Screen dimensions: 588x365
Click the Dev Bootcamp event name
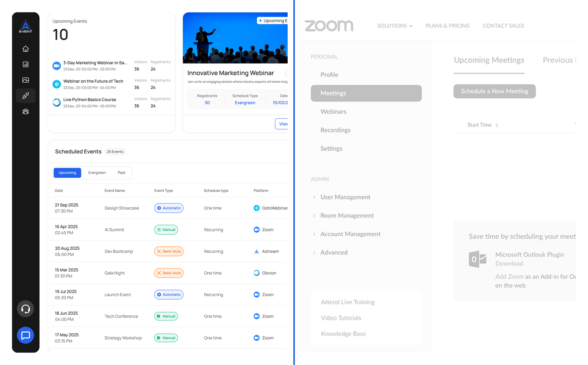coord(119,252)
